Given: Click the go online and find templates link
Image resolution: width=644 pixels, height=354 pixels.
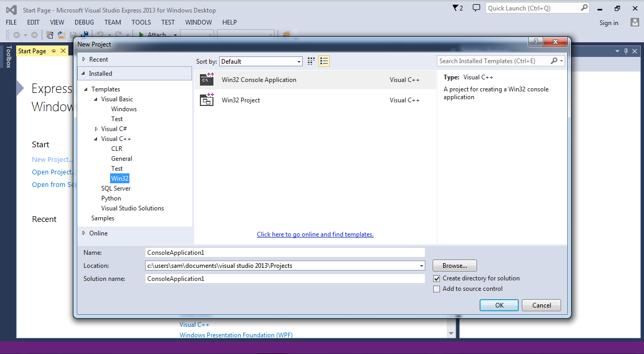Looking at the screenshot, I should [315, 234].
